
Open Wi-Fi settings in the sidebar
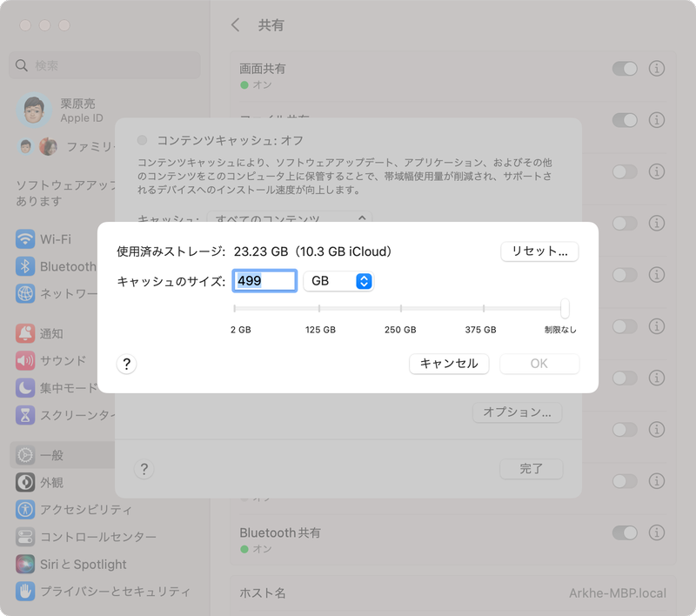pos(52,239)
